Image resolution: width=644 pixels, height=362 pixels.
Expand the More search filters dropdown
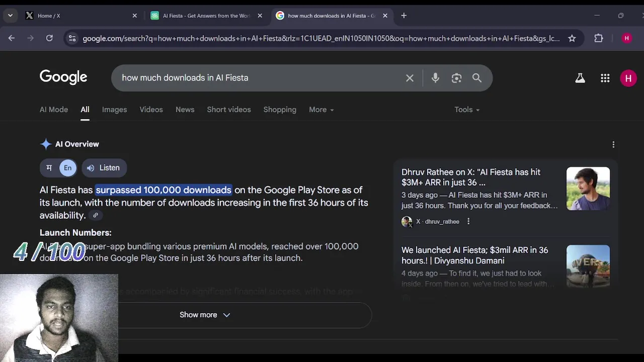[321, 110]
